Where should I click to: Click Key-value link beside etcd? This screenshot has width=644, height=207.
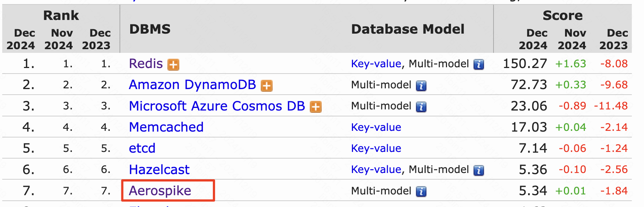[x=376, y=149]
